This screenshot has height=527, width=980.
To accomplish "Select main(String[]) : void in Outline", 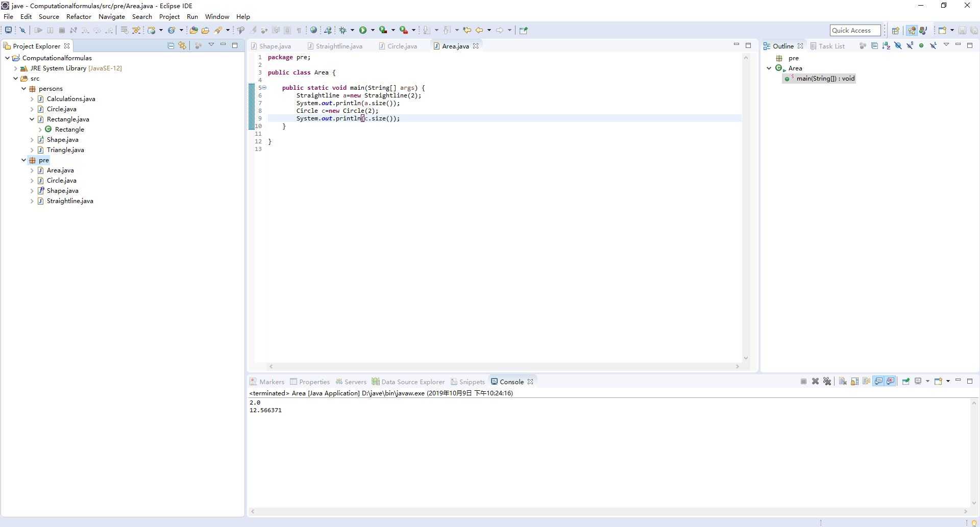I will click(819, 79).
